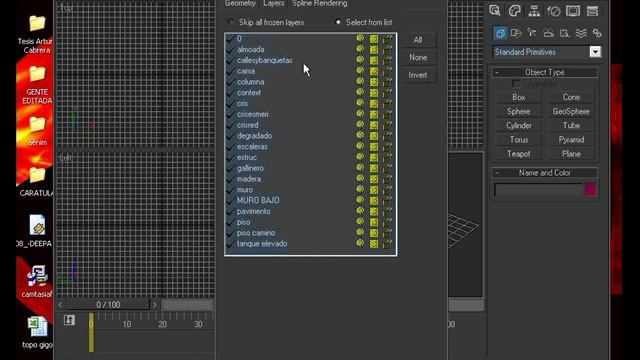The image size is (640, 360).
Task: Open the Create command panel tab
Action: (495, 11)
